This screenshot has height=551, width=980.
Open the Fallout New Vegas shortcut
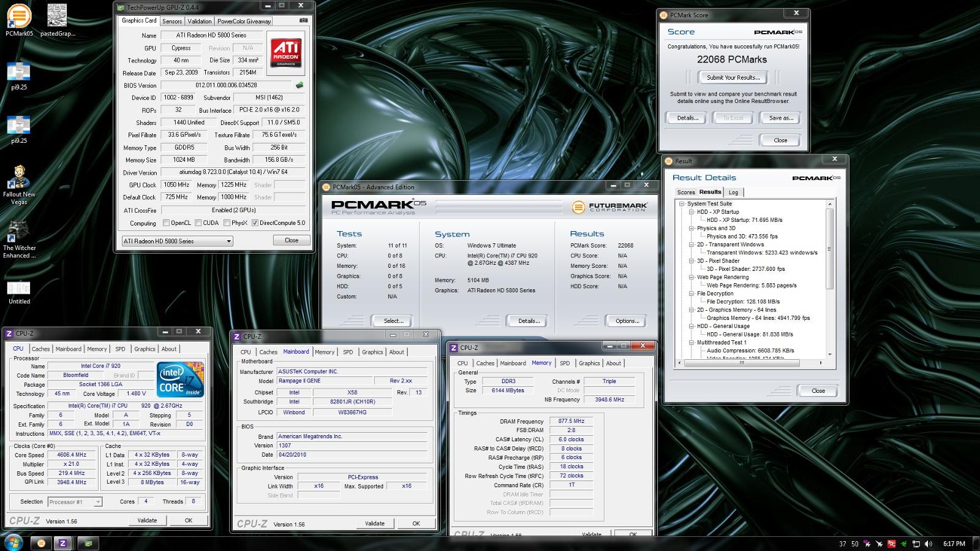[19, 184]
